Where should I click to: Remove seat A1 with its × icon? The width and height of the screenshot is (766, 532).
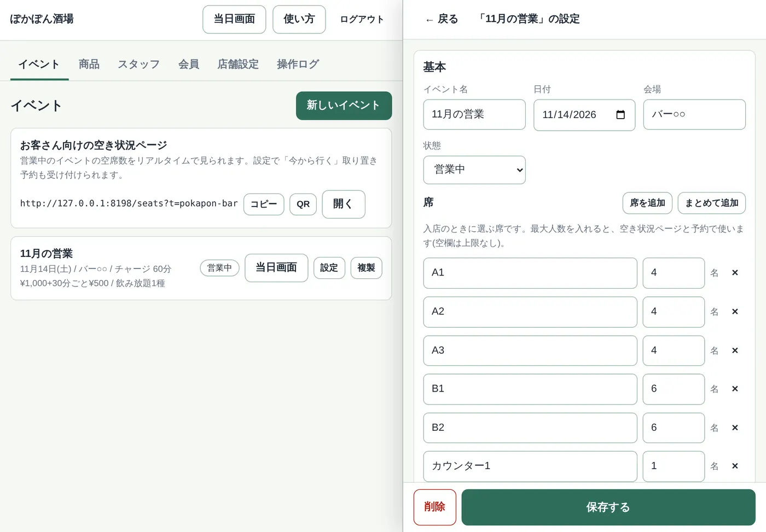(x=735, y=273)
